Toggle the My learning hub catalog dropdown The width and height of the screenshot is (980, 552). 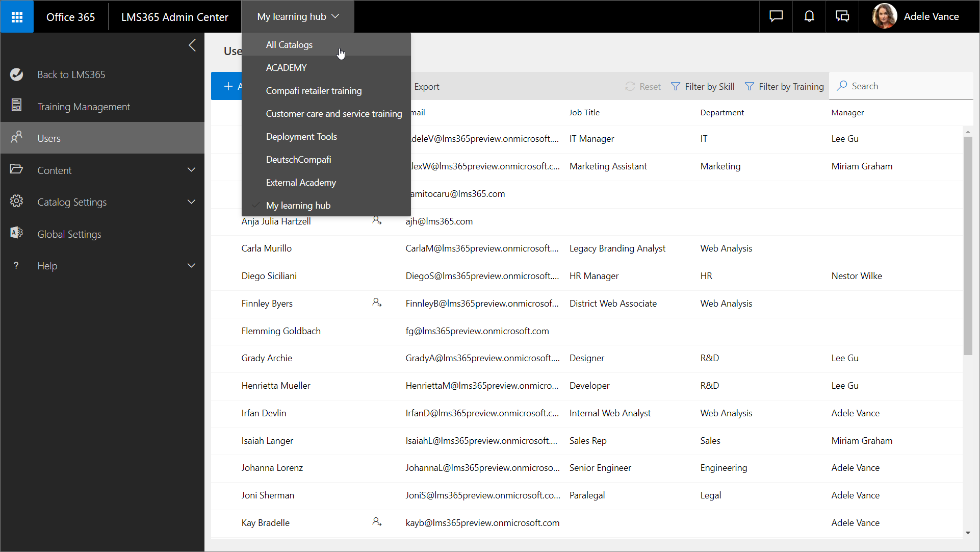(298, 17)
